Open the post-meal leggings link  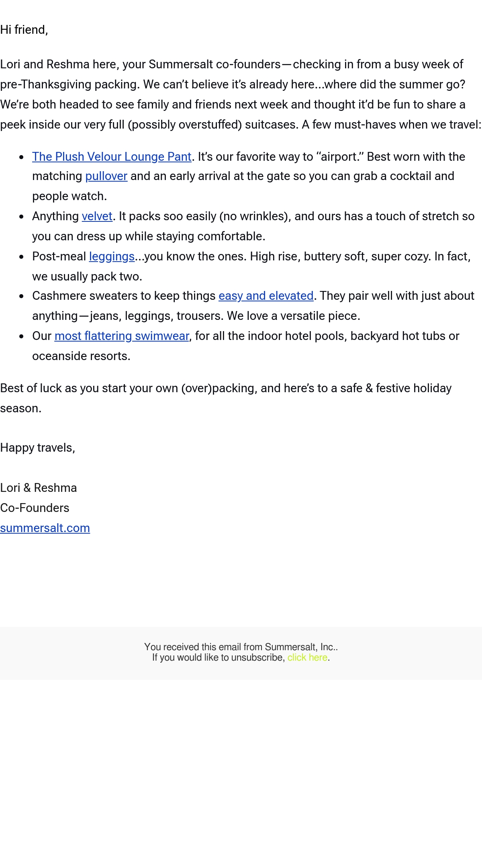112,256
